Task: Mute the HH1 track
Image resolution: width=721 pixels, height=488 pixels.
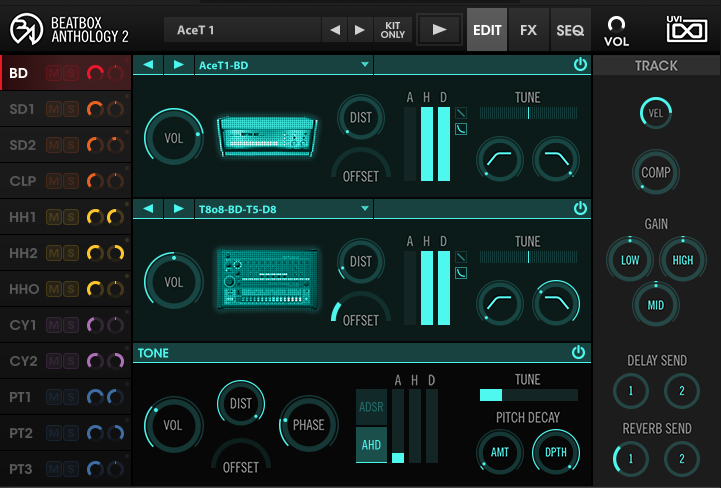Action: [x=54, y=217]
